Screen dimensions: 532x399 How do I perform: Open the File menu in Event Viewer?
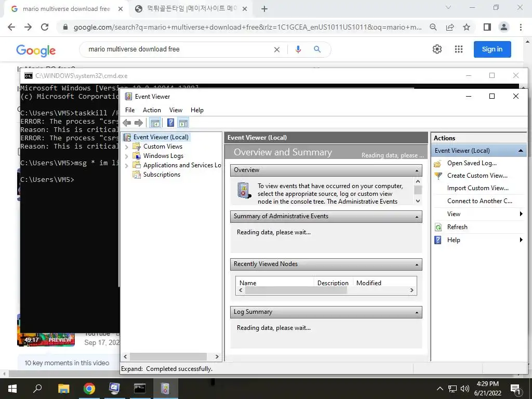129,110
